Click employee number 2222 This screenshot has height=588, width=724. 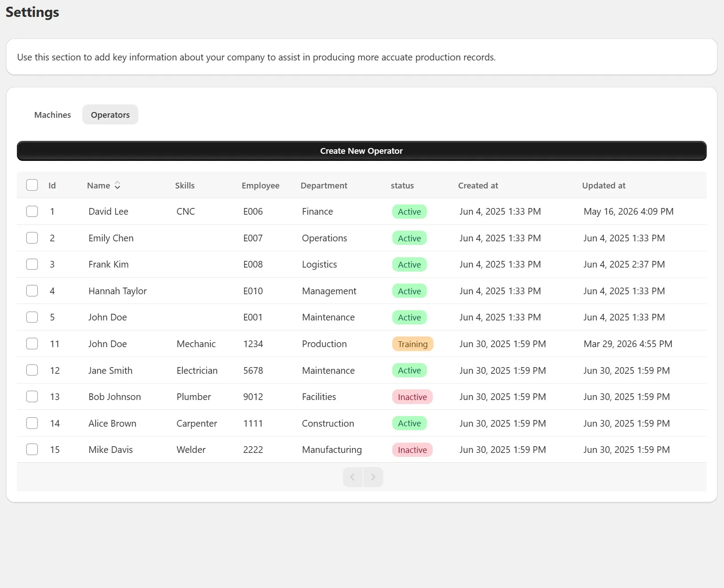click(x=253, y=450)
